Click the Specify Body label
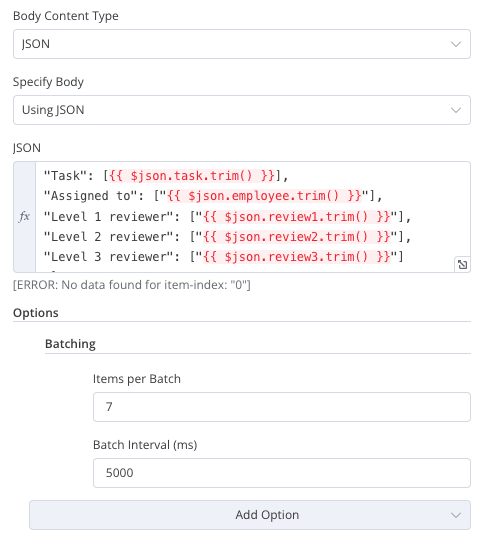Screen dimensions: 488x538 pyautogui.click(x=48, y=82)
